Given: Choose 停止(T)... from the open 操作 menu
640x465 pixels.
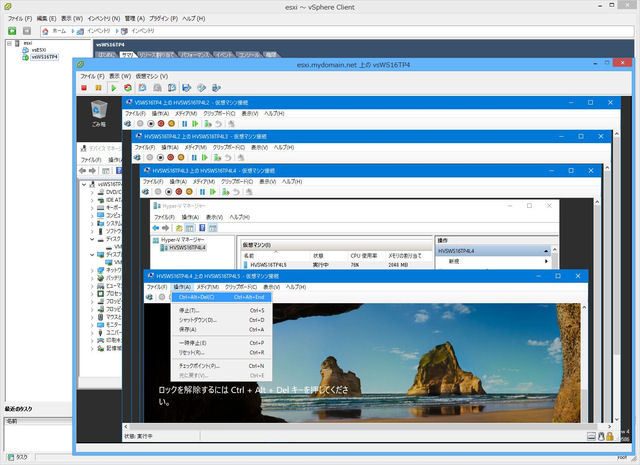Looking at the screenshot, I should (221, 310).
